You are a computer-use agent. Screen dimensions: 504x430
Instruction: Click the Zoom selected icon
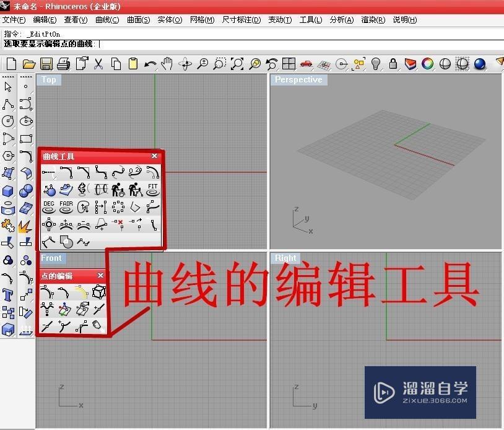(x=255, y=63)
